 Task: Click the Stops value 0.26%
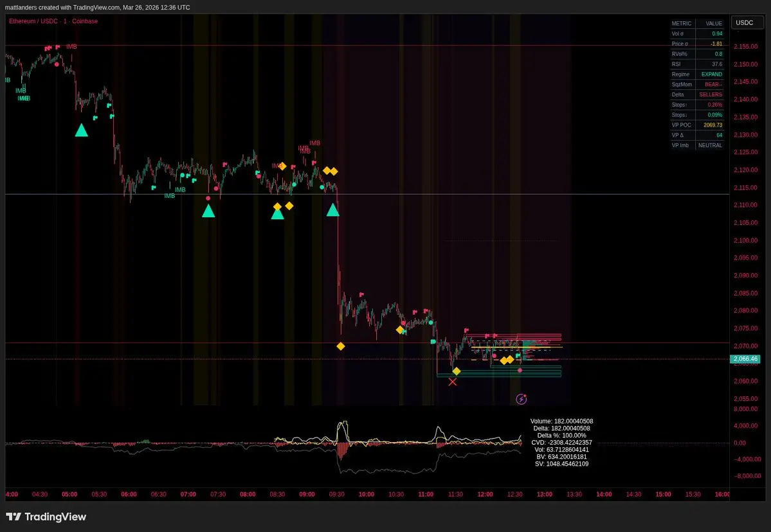715,105
